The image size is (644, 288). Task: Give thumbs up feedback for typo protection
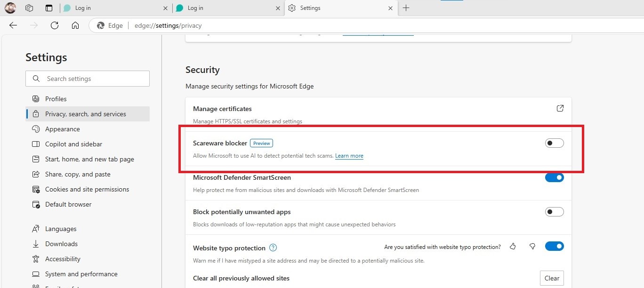513,246
